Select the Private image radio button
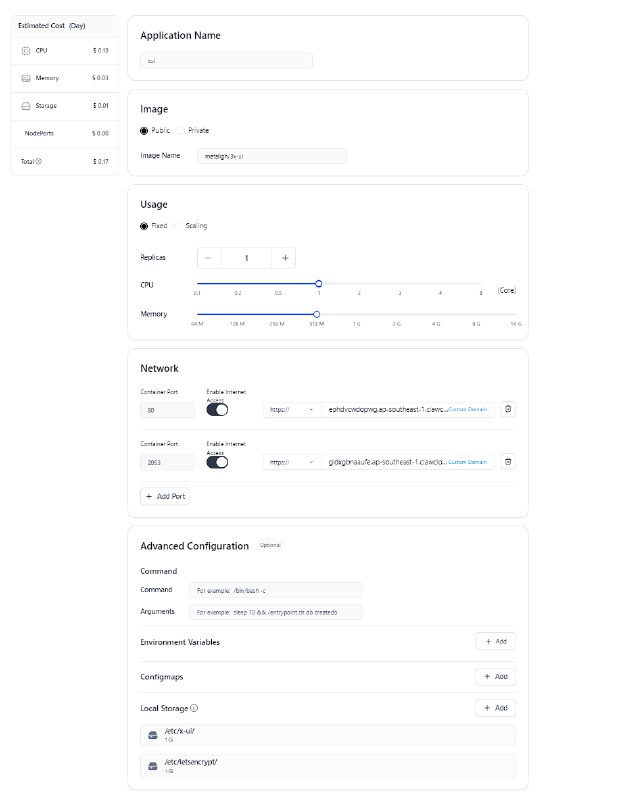622x800 pixels. tap(181, 131)
